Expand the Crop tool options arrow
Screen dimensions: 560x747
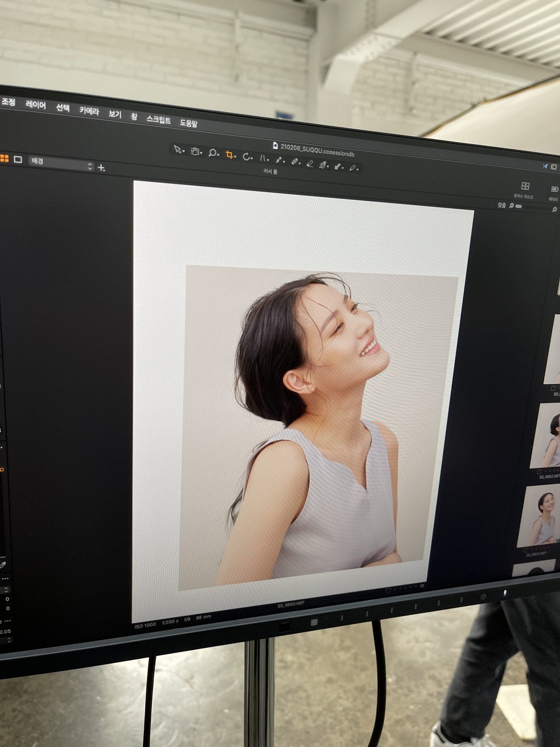236,157
